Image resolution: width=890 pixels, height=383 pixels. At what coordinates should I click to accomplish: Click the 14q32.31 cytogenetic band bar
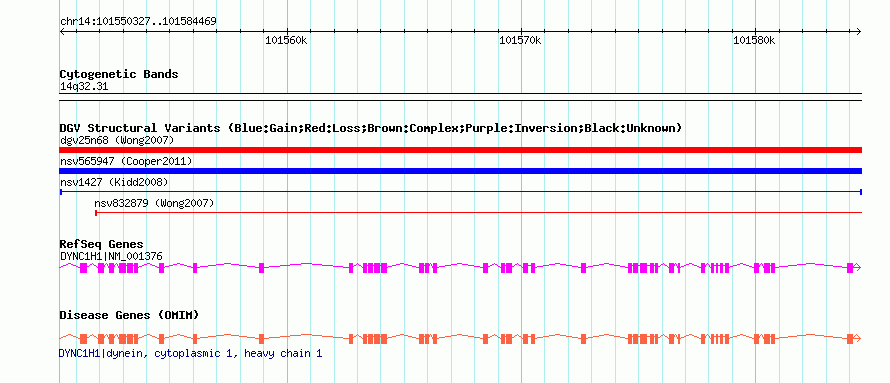(460, 97)
